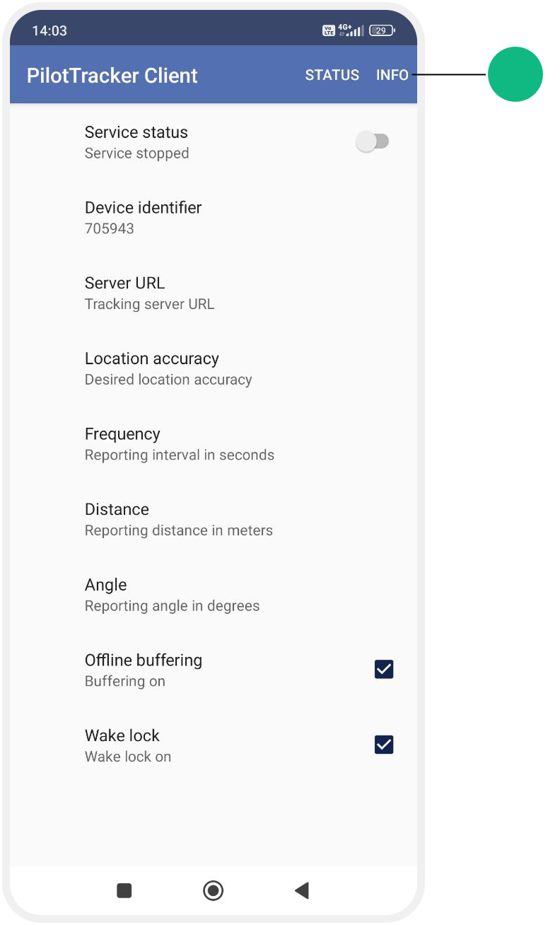Viewport: 560px width, 925px height.
Task: Tap the battery level indicator
Action: click(381, 30)
